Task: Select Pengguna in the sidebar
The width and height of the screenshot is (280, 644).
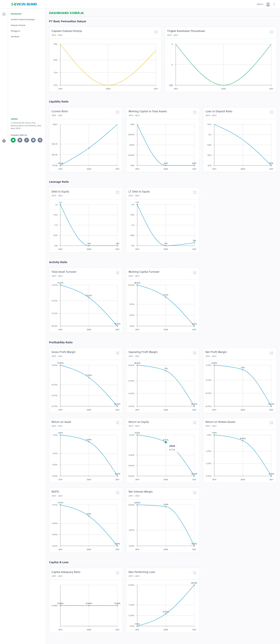Action: tap(15, 31)
